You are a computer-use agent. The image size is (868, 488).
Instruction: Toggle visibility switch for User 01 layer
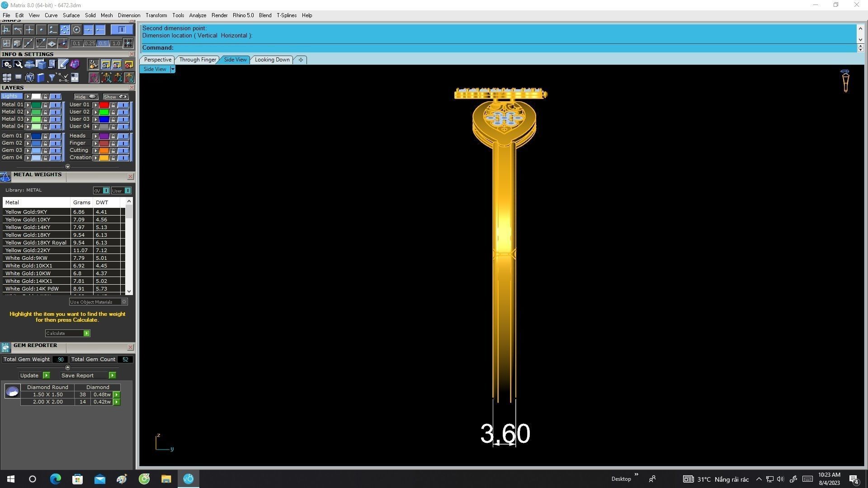pos(123,105)
